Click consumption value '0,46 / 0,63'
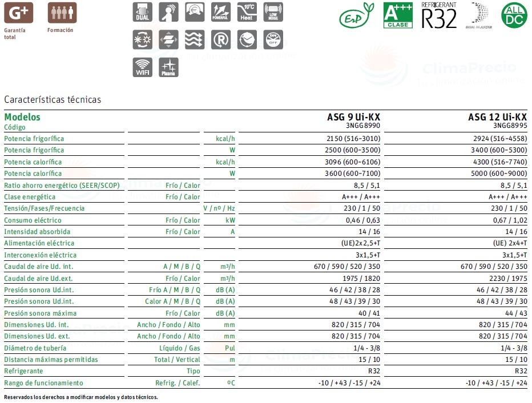Screen dimensions: 532x403 (x=363, y=220)
